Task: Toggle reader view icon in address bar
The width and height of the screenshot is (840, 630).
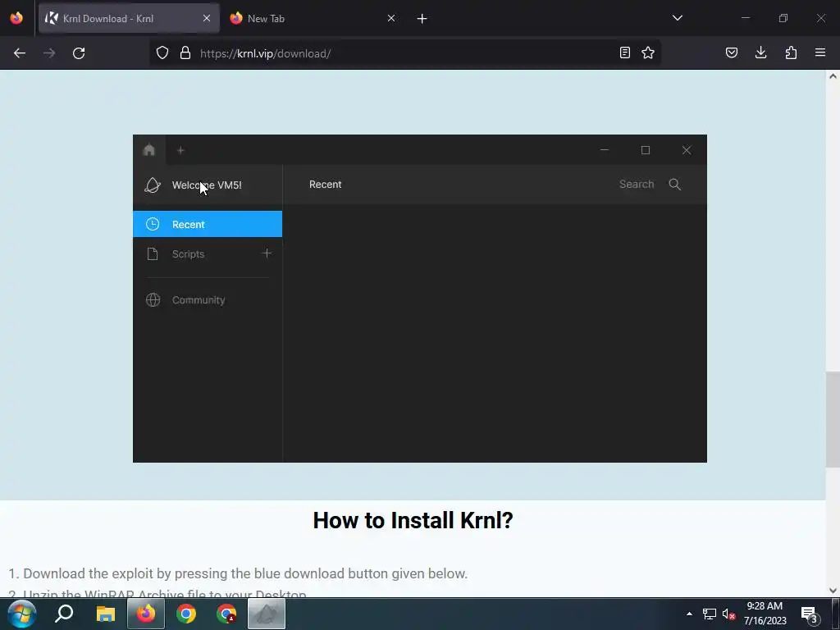Action: (x=624, y=53)
